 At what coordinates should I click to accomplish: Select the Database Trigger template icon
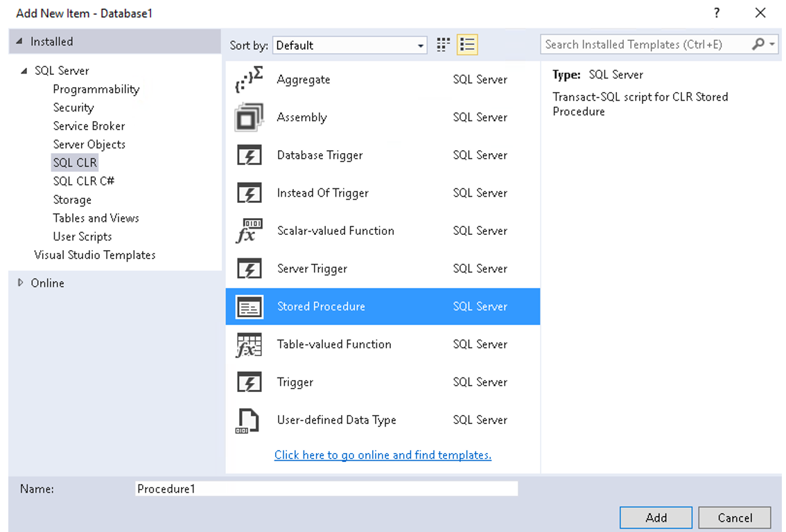[248, 154]
